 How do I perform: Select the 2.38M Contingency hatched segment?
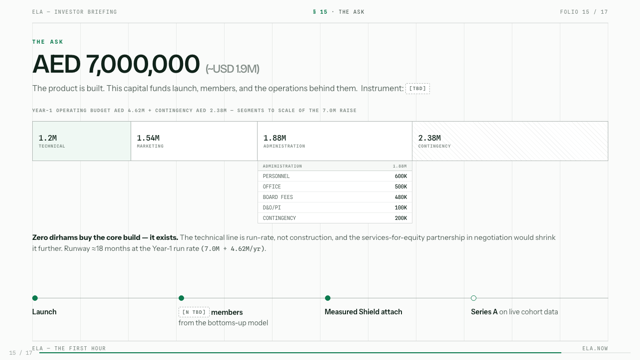(510, 141)
